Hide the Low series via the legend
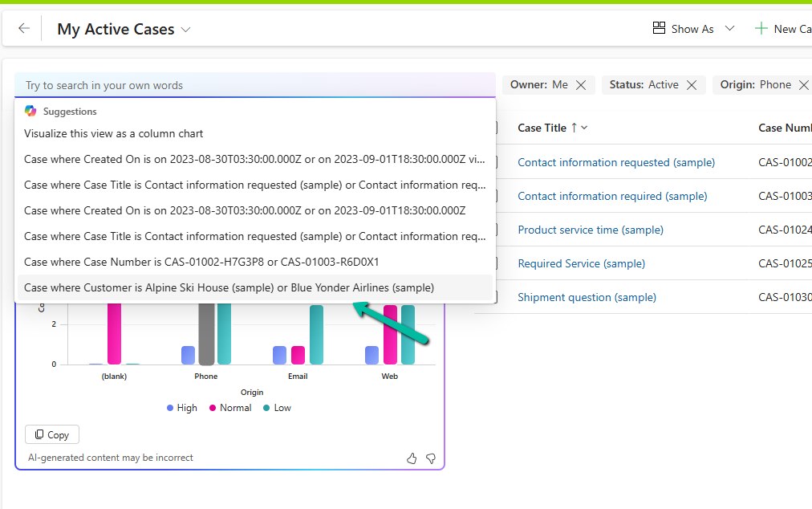Screen dimensions: 812x509 coord(276,408)
